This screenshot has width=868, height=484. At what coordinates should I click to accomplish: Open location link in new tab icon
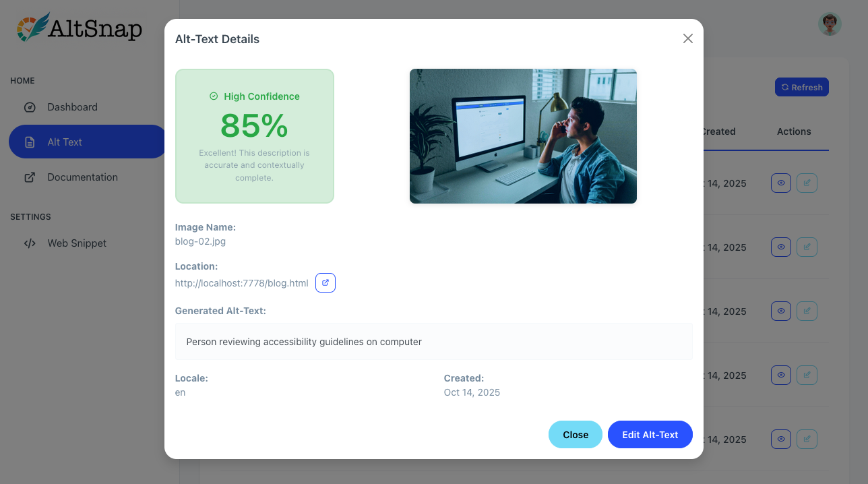(325, 283)
